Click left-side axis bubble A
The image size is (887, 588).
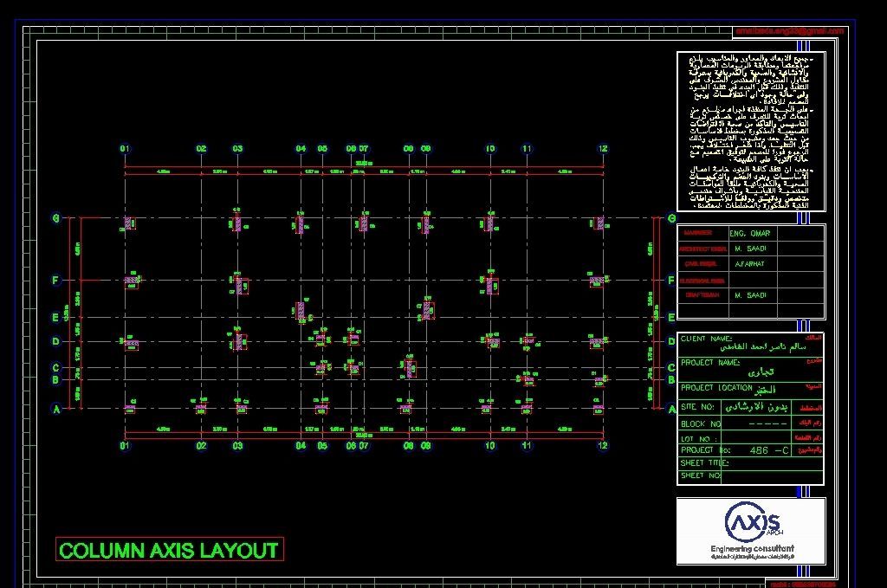(55, 410)
